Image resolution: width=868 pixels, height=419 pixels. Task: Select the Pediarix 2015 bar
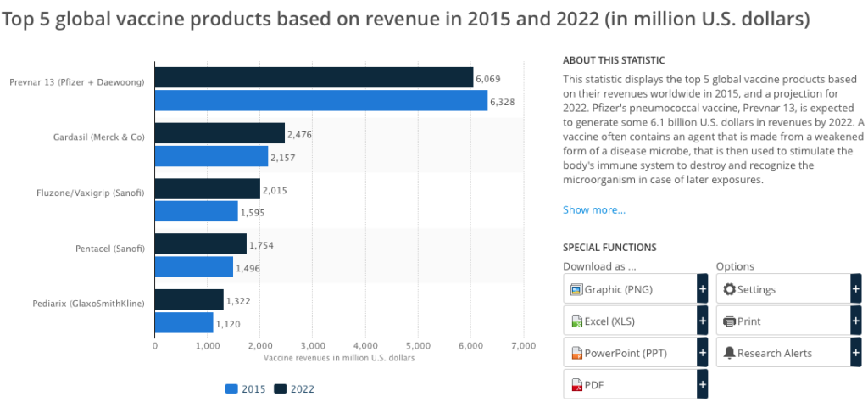184,322
